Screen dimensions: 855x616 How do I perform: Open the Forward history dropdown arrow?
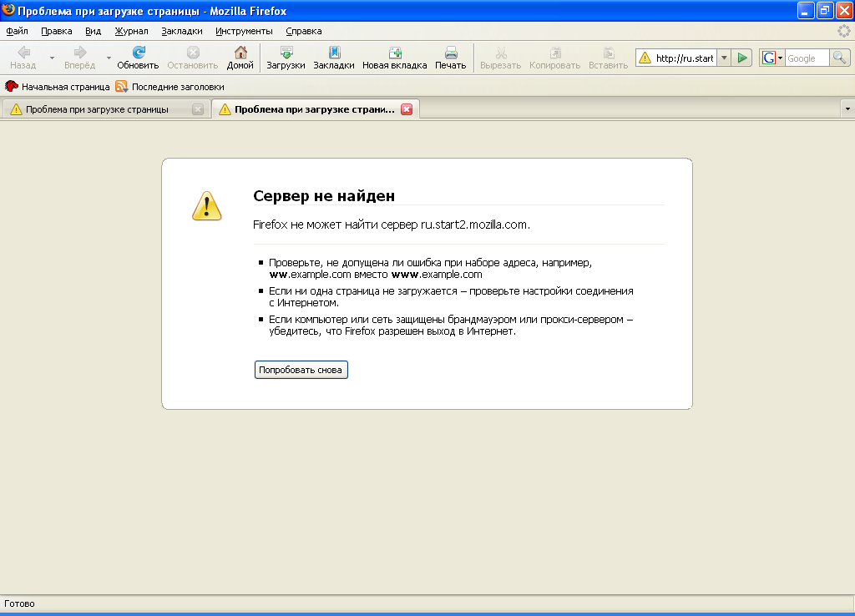[109, 58]
